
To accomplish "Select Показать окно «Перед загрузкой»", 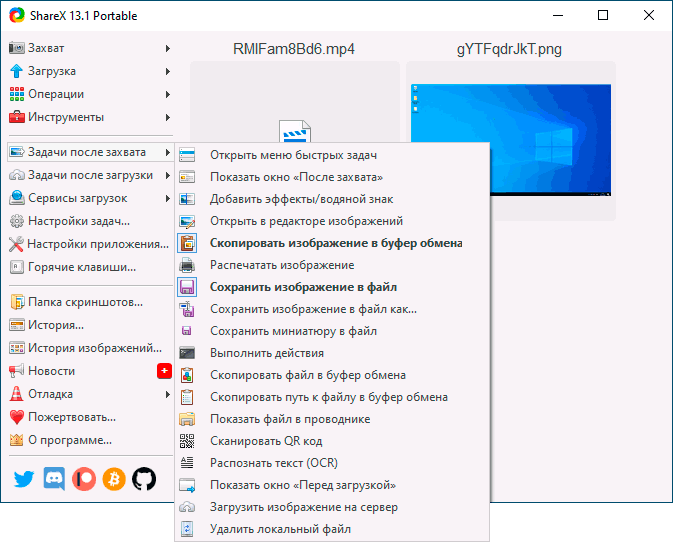I will pyautogui.click(x=332, y=485).
